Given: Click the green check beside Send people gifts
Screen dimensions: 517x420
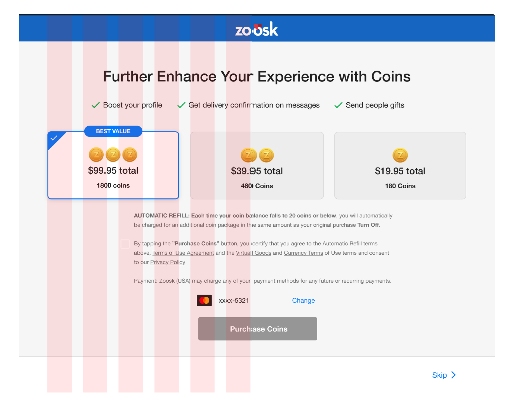Looking at the screenshot, I should pyautogui.click(x=338, y=105).
